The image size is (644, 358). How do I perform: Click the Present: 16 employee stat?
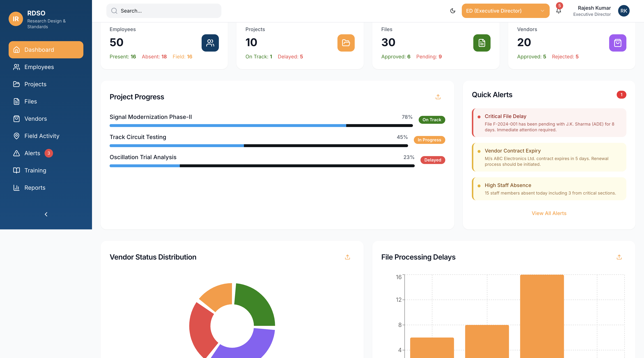coord(123,57)
